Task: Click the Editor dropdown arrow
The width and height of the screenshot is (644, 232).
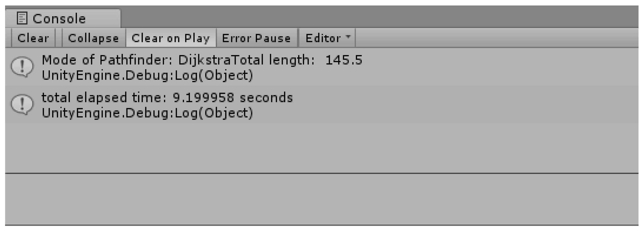Action: [x=348, y=37]
